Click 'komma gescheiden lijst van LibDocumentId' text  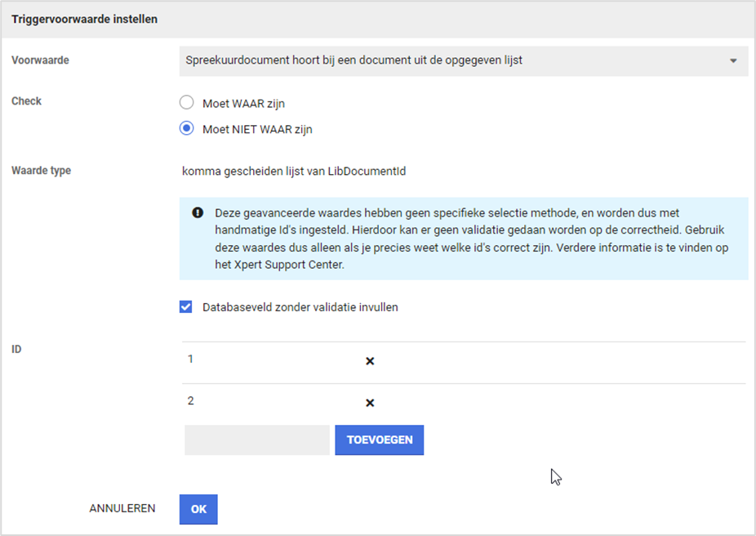[294, 171]
